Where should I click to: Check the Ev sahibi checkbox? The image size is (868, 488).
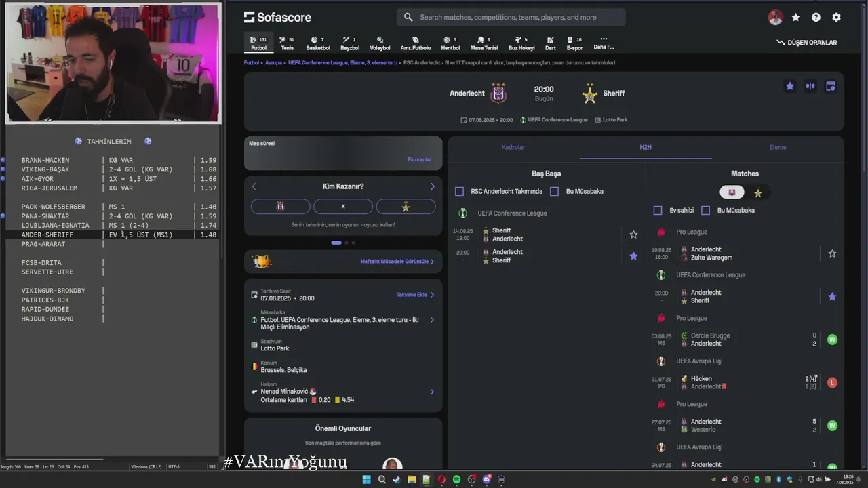(x=657, y=211)
